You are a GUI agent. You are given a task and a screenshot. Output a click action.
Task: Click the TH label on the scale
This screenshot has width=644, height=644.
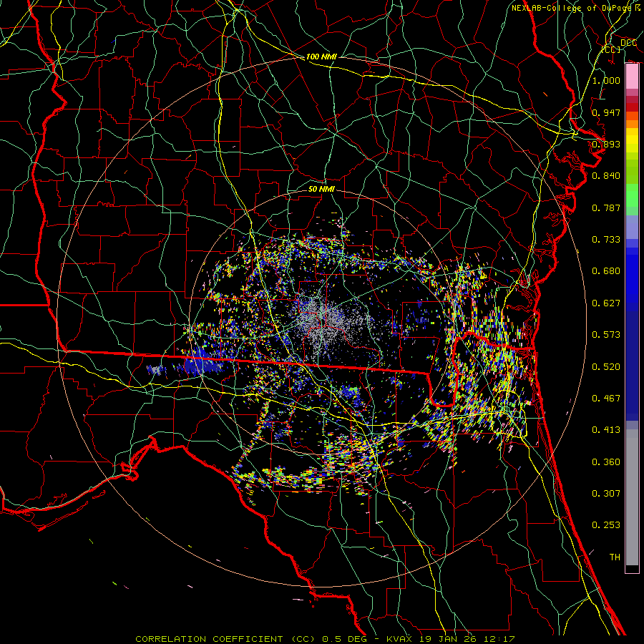(615, 557)
